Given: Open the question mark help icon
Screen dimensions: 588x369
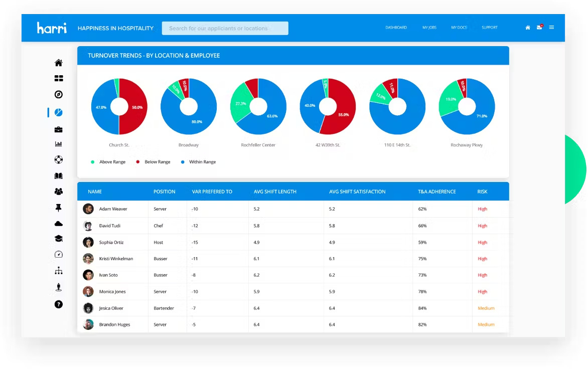Looking at the screenshot, I should pos(59,304).
